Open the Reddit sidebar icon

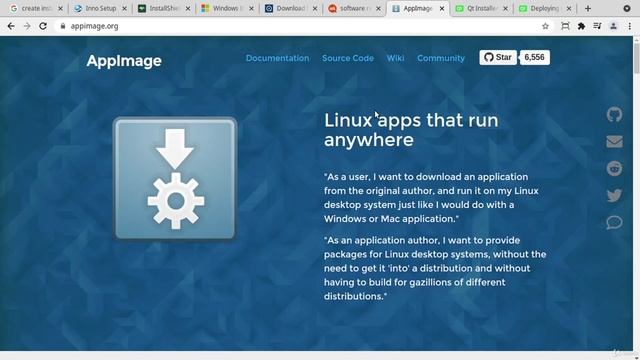(614, 168)
